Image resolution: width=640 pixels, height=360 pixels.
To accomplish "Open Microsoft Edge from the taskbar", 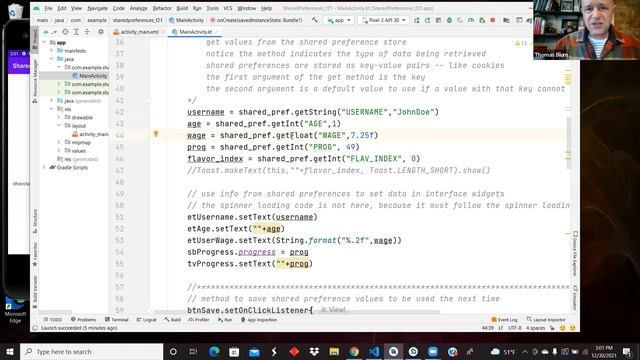I will click(x=214, y=351).
